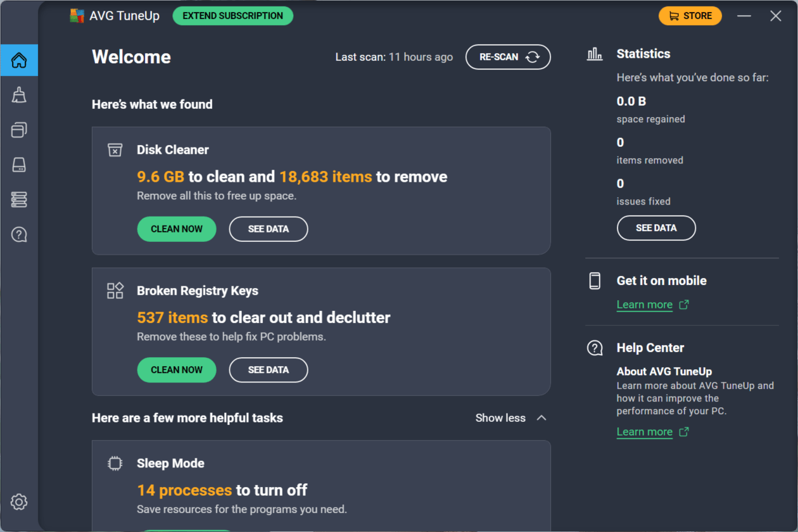Click the Statistics bar chart icon

pyautogui.click(x=595, y=54)
